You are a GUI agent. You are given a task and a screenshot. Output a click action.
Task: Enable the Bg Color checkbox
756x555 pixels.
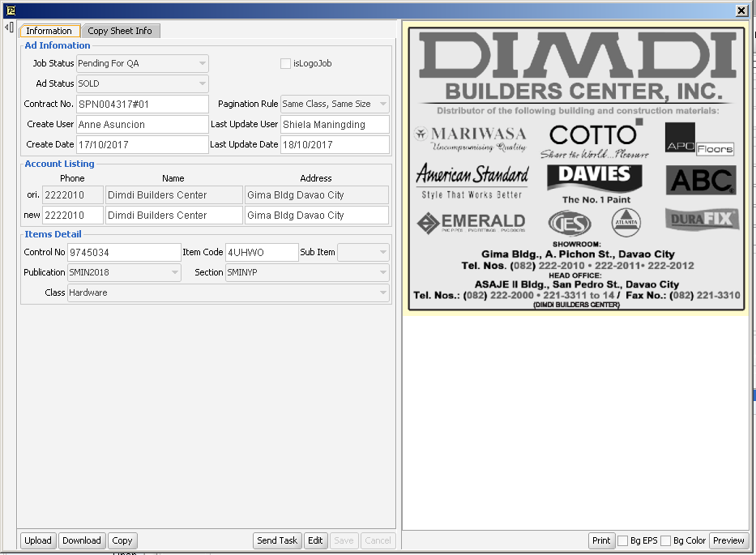pos(666,540)
